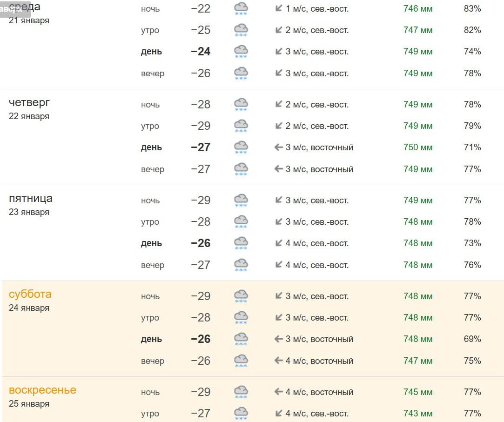The image size is (504, 422).
Task: Click the bold 'день' label in Thursday block
Action: [151, 147]
